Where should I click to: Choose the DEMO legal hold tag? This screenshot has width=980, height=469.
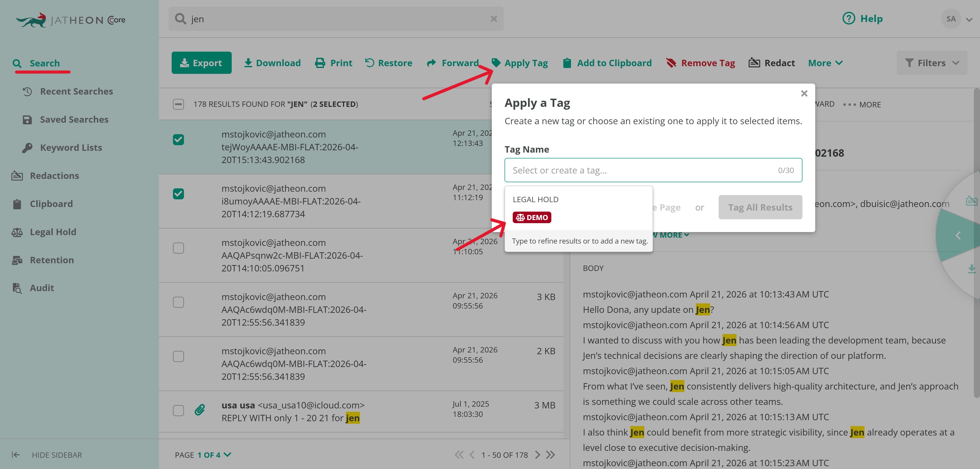(x=532, y=217)
